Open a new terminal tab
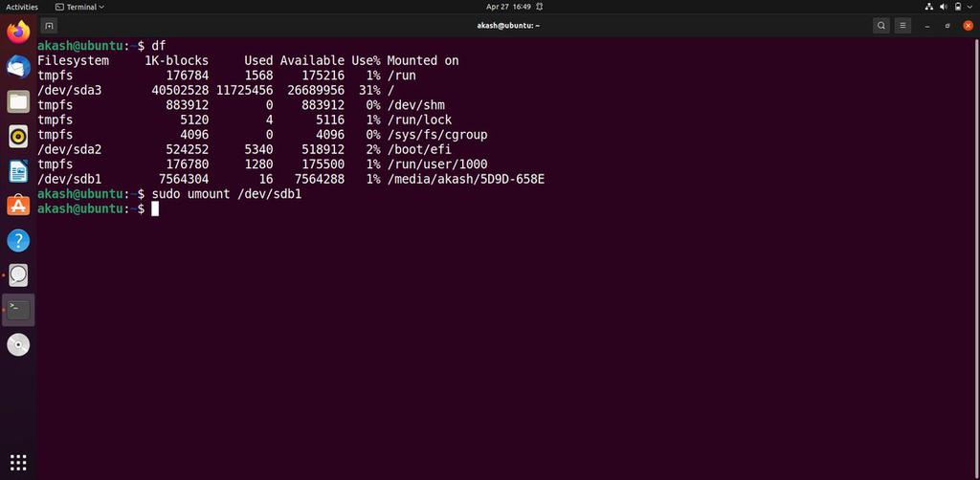The width and height of the screenshot is (980, 480). point(50,25)
